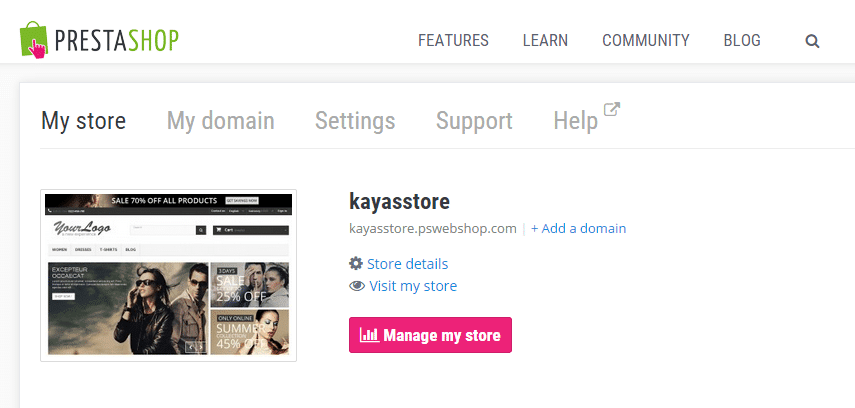Screen dimensions: 855x408
Task: Open the search magnifier icon in header
Action: coord(812,41)
